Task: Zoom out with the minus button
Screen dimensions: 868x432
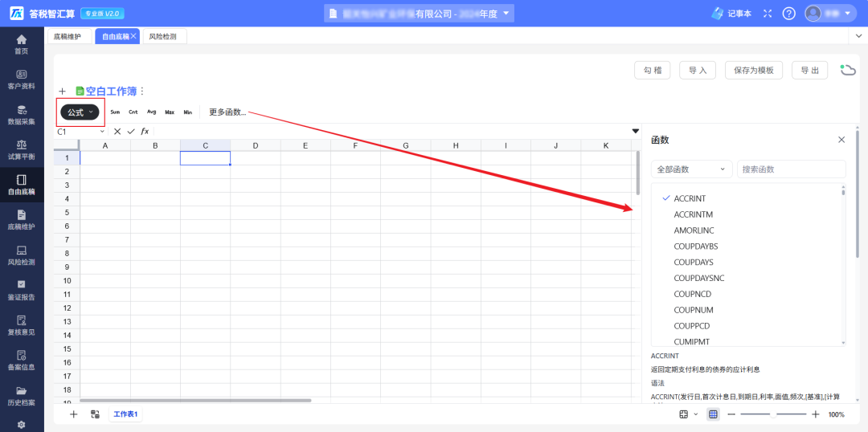Action: tap(731, 414)
